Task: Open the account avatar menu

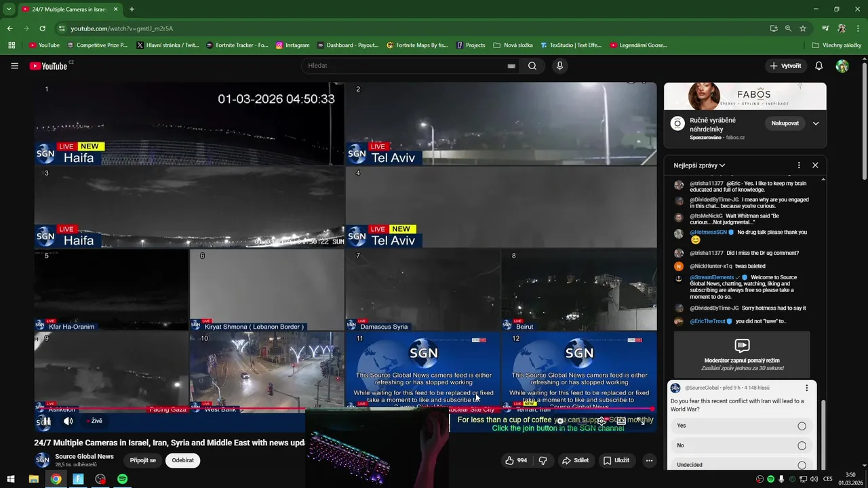Action: [842, 66]
